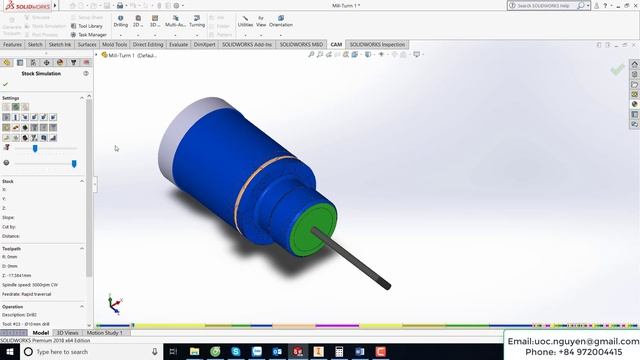Screen dimensions: 640x360
Task: Toggle fourth icon in Settings fourth row
Action: pyautogui.click(x=34, y=138)
